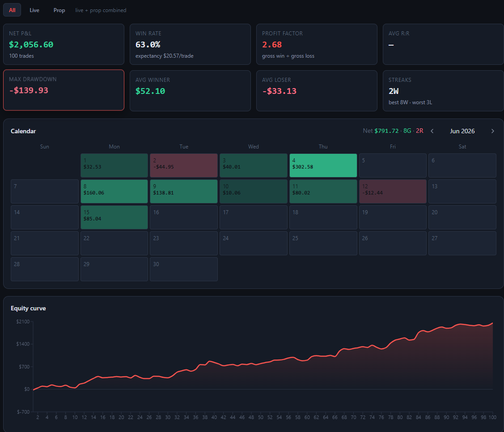This screenshot has width=504, height=432.
Task: Select calendar day 18
Action: point(323,217)
